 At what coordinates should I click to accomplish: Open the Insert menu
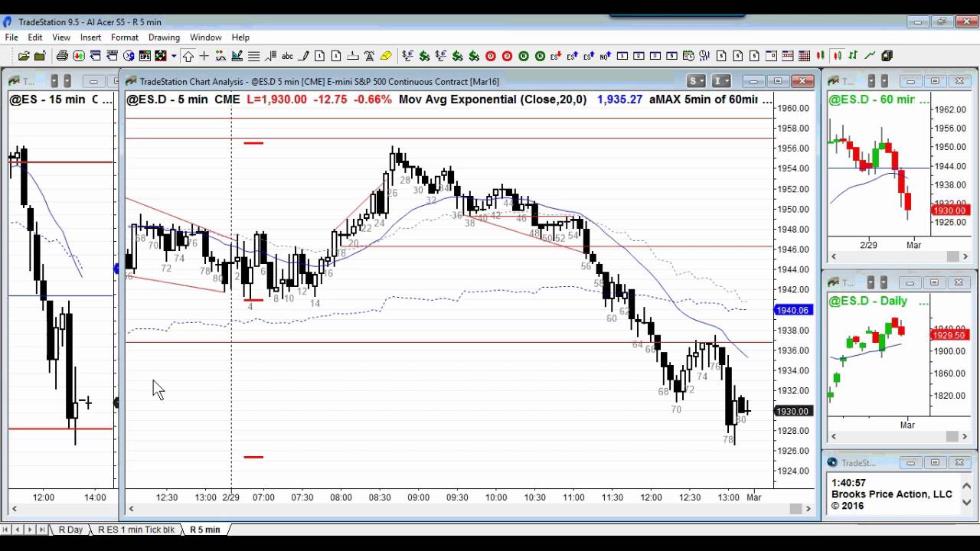coord(90,37)
